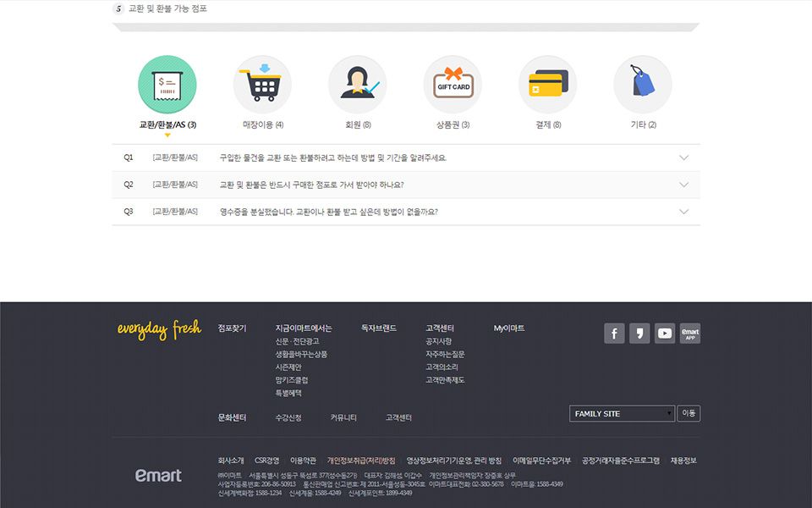Open the 독자브랜드 footer menu
Viewport: 812px width, 508px height.
(x=378, y=329)
